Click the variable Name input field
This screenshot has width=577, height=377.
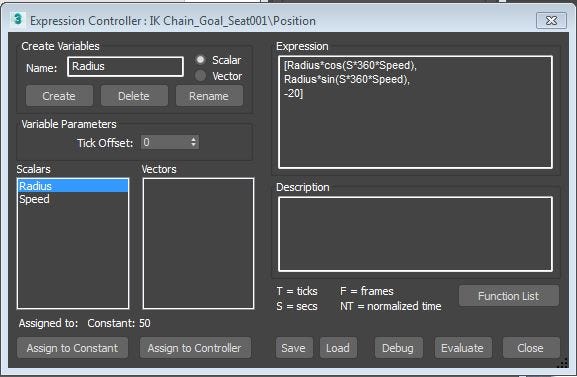tap(125, 67)
